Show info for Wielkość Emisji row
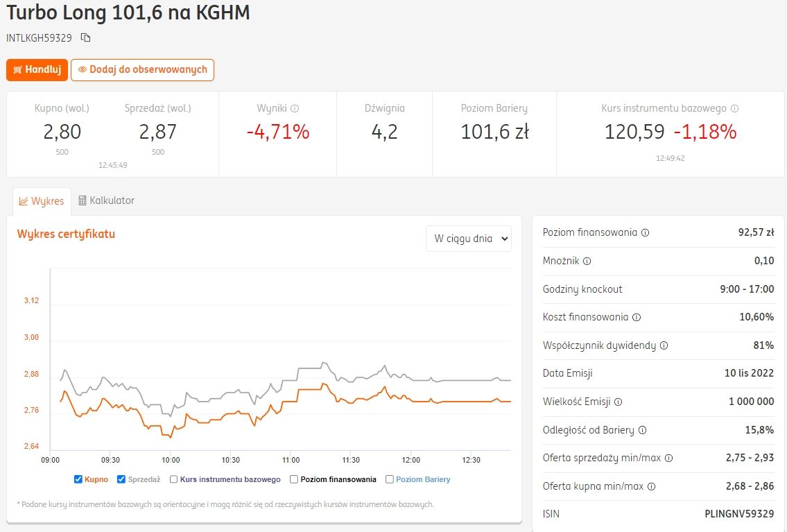Viewport: 787px width, 532px height. point(619,402)
